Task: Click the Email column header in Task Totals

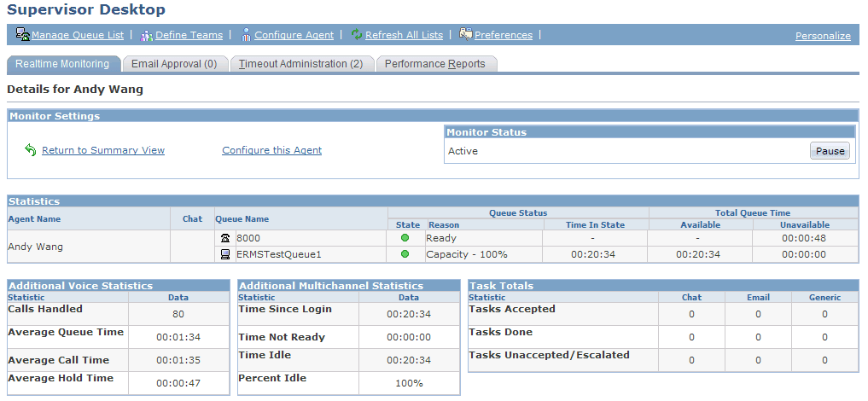Action: tap(758, 297)
